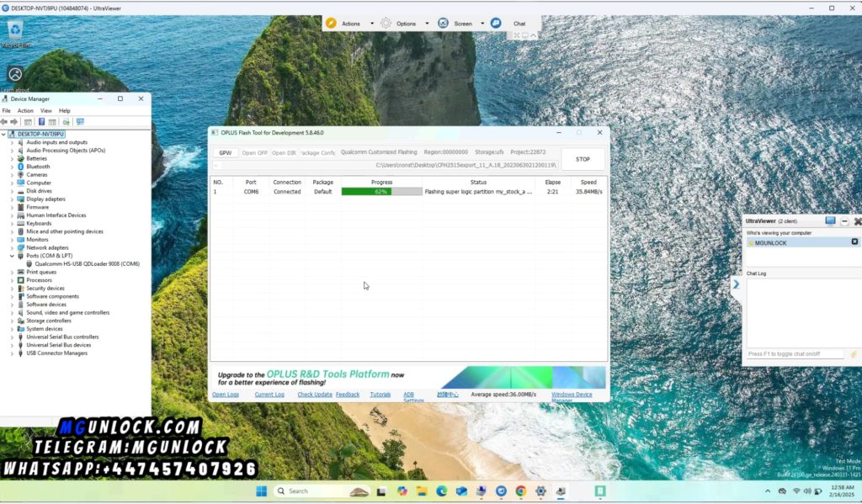The image size is (862, 504).
Task: Click Scan for hardware changes monitor icon
Action: [80, 122]
